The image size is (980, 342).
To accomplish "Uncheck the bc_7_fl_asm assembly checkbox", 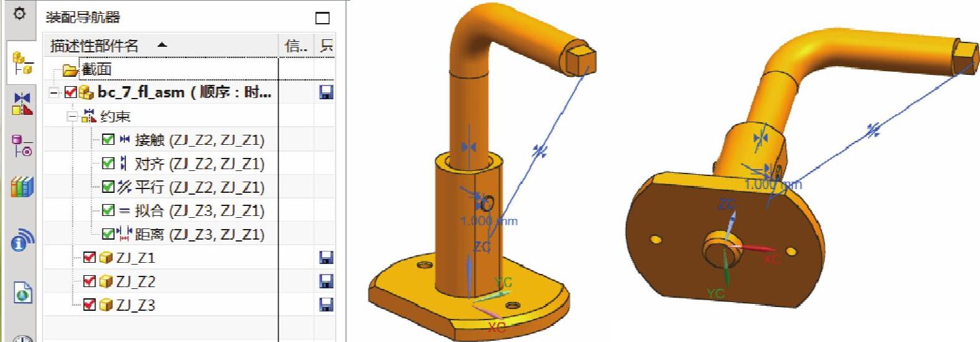I will coord(71,93).
